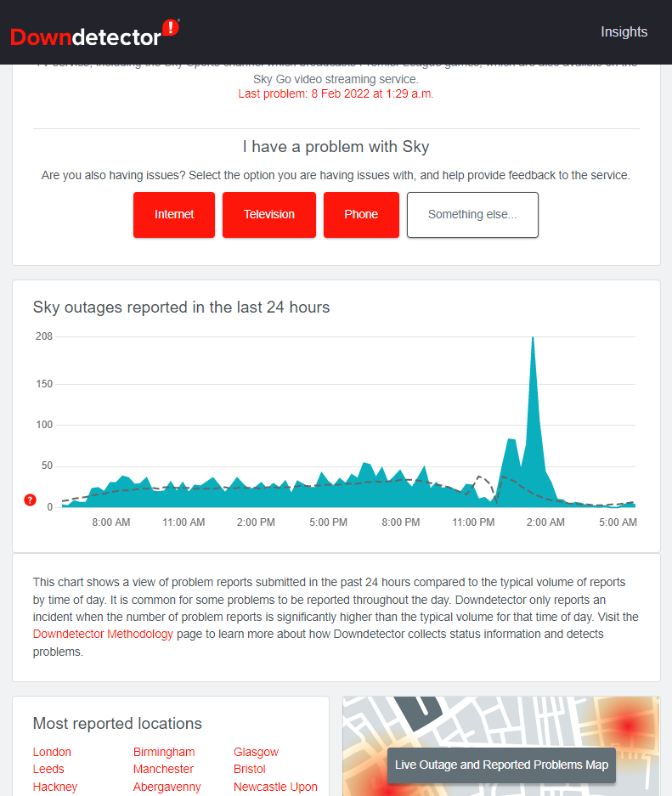Click the '2:00 AM' chart axis label
Image resolution: width=672 pixels, height=796 pixels.
pos(545,522)
